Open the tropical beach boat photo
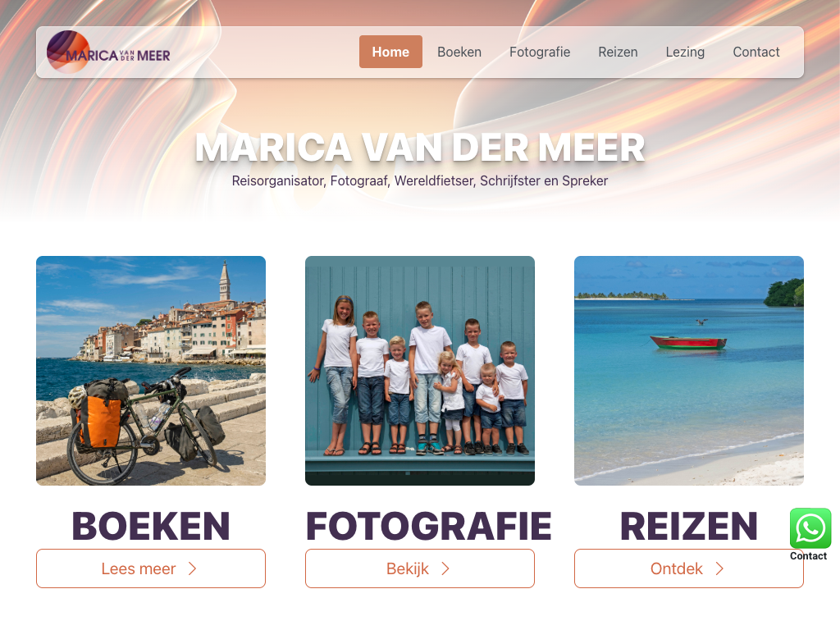This screenshot has width=840, height=630. (688, 371)
